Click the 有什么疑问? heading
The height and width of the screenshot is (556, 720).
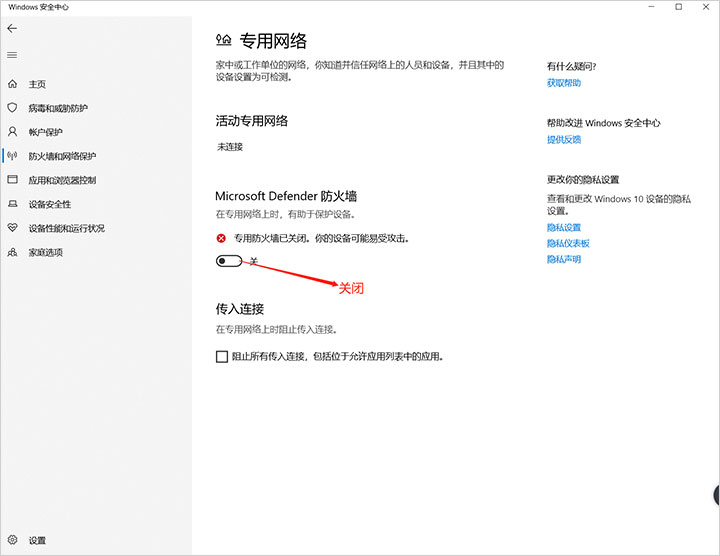point(571,67)
